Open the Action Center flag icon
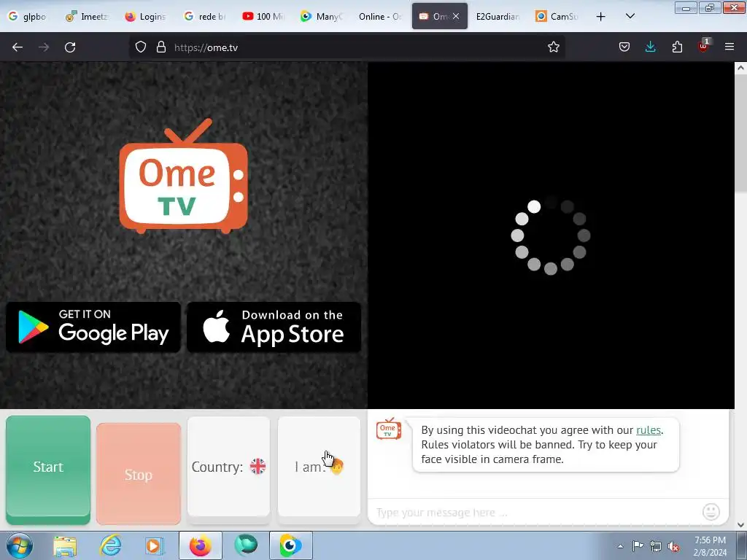This screenshot has width=747, height=560. 638,546
